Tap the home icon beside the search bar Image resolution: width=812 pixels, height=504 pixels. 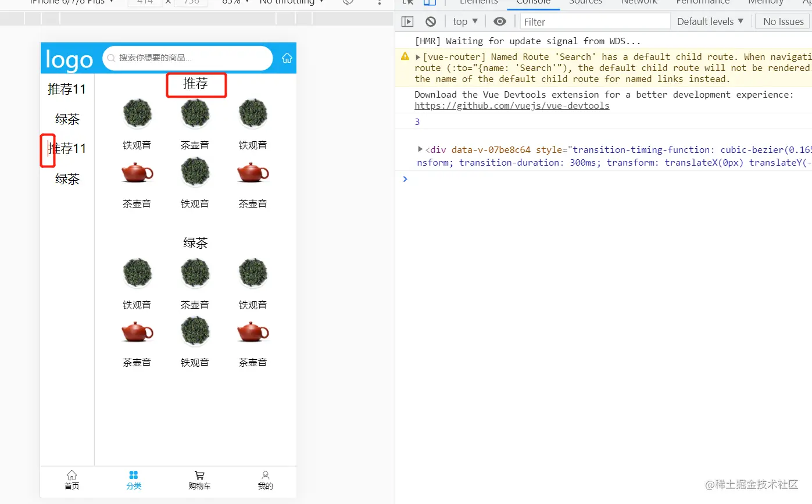pyautogui.click(x=287, y=58)
